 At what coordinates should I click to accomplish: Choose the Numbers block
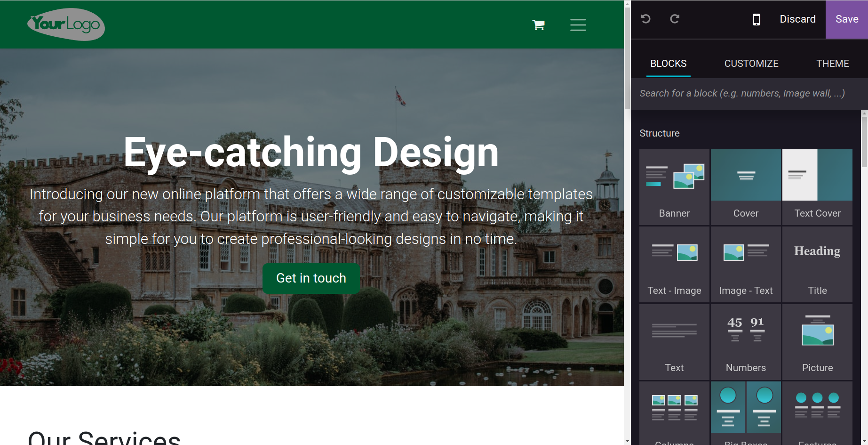click(x=746, y=341)
